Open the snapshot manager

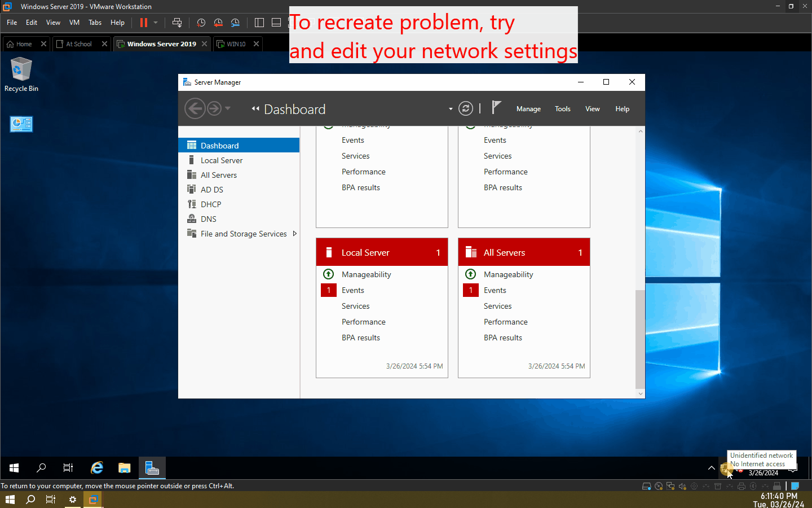235,23
